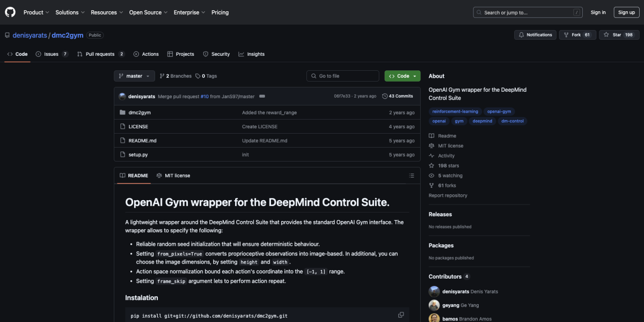644x322 pixels.
Task: Click the Sign up button
Action: 626,12
